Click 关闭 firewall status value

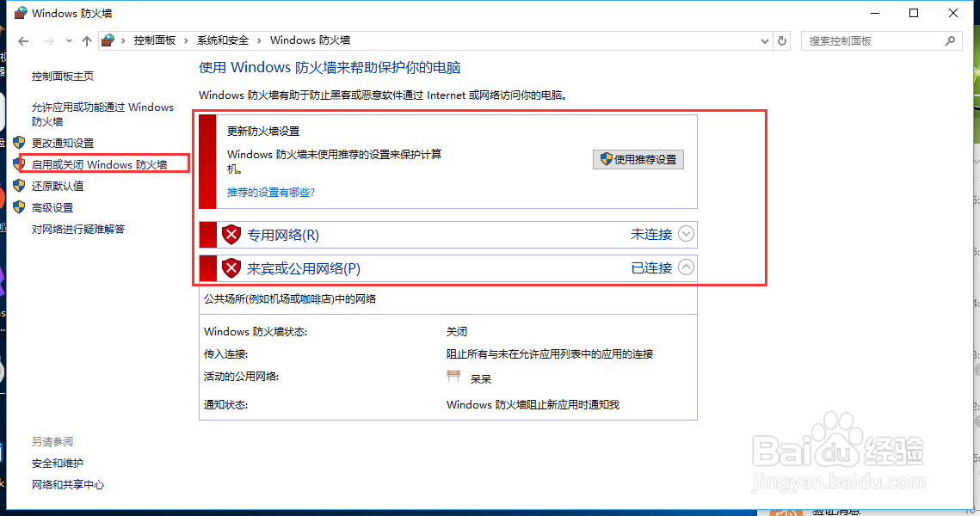point(457,332)
